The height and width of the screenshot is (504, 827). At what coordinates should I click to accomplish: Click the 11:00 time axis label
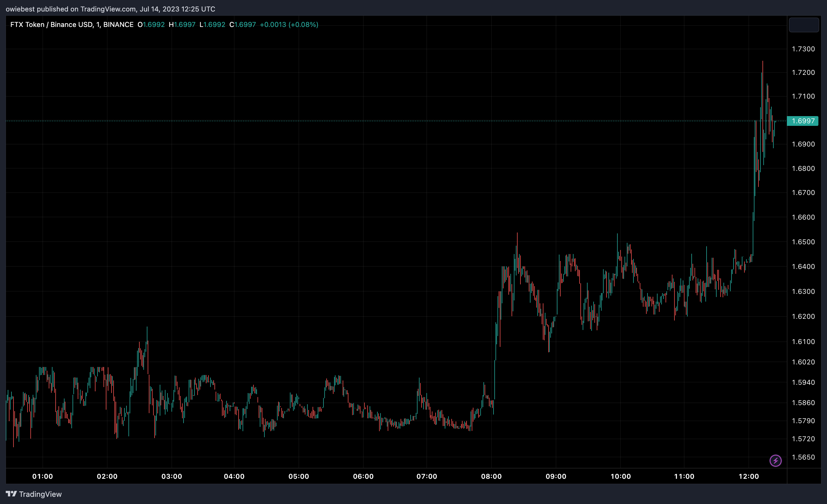684,476
